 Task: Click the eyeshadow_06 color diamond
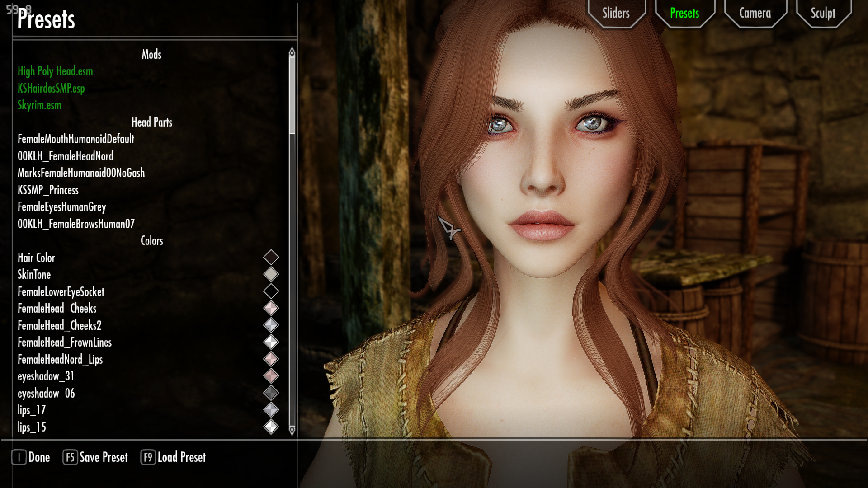pyautogui.click(x=271, y=393)
